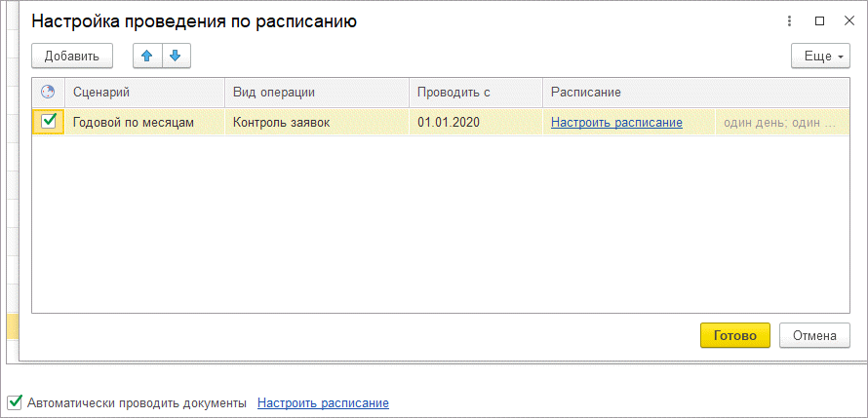The height and width of the screenshot is (418, 868).
Task: Sort by the Сценарий column header
Action: tap(144, 92)
